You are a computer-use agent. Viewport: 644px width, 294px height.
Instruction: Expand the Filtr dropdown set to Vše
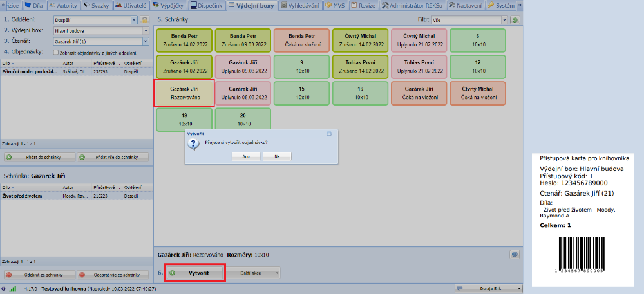pyautogui.click(x=504, y=20)
